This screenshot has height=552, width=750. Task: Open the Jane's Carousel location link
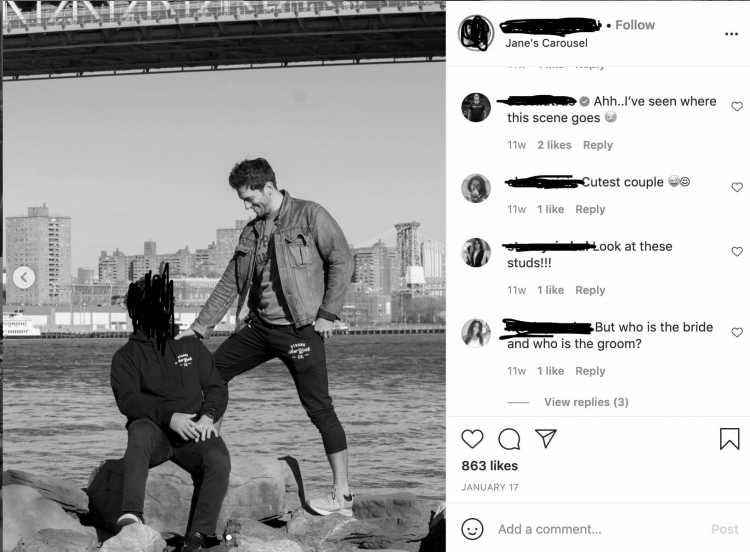[546, 43]
